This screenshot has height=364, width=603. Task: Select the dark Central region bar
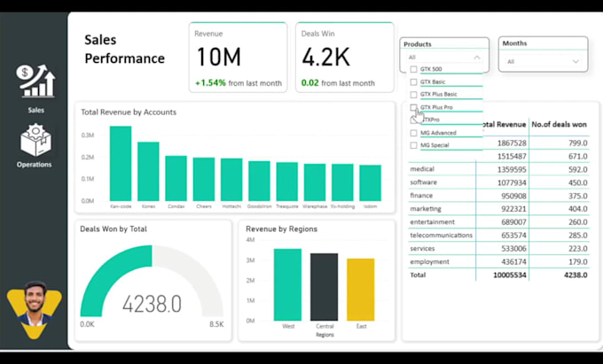325,287
